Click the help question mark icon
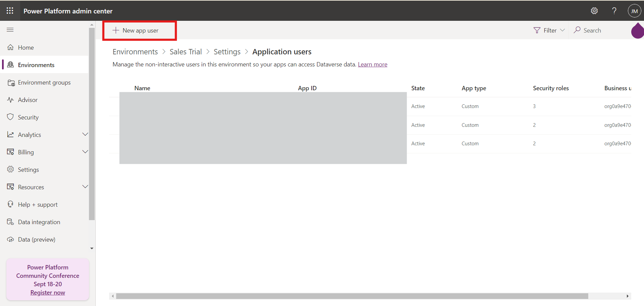The height and width of the screenshot is (306, 644). coord(614,11)
